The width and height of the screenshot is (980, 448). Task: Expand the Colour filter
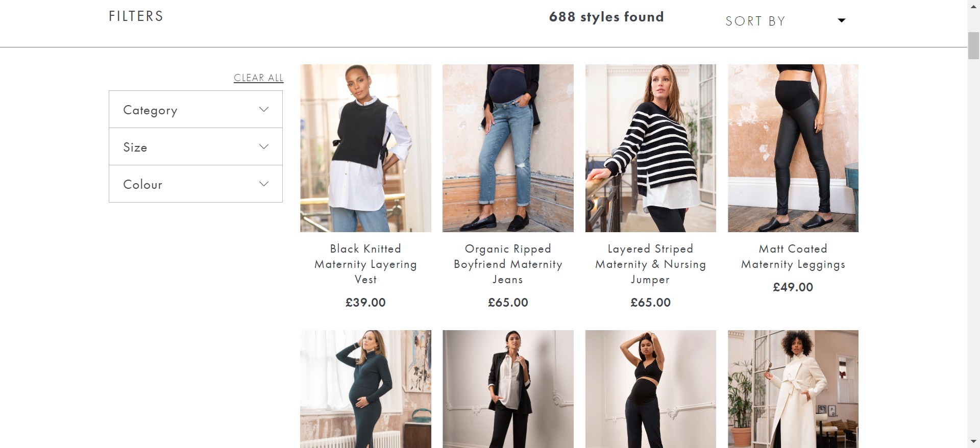[195, 184]
